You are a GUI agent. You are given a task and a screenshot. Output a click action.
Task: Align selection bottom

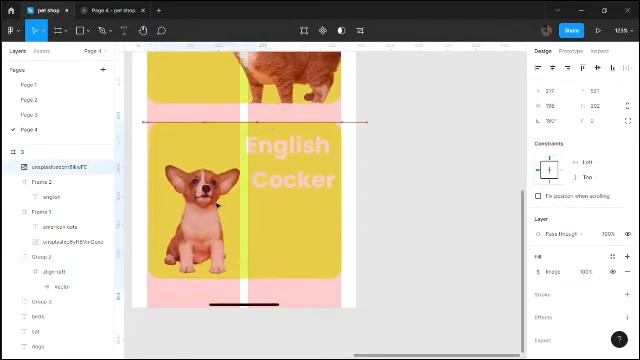612,68
